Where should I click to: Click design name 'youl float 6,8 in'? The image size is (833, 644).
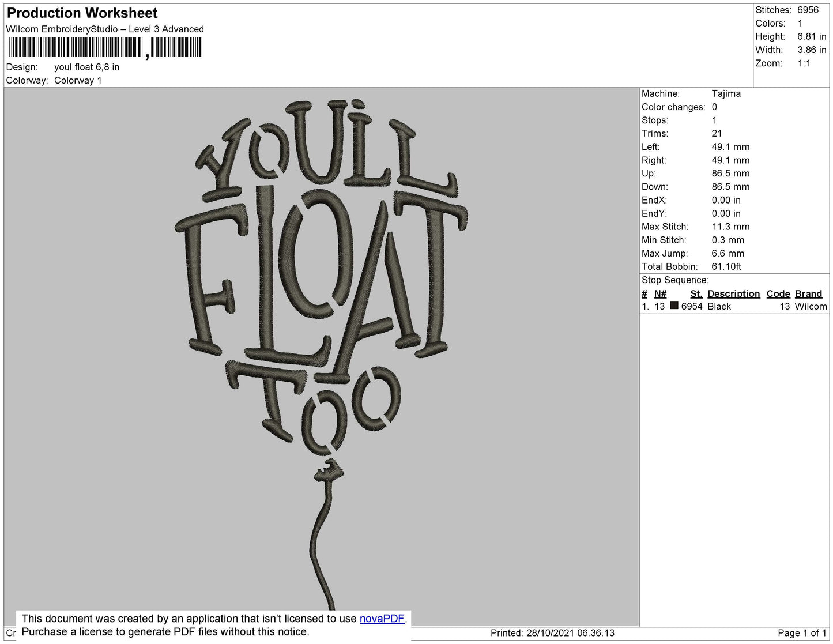87,67
